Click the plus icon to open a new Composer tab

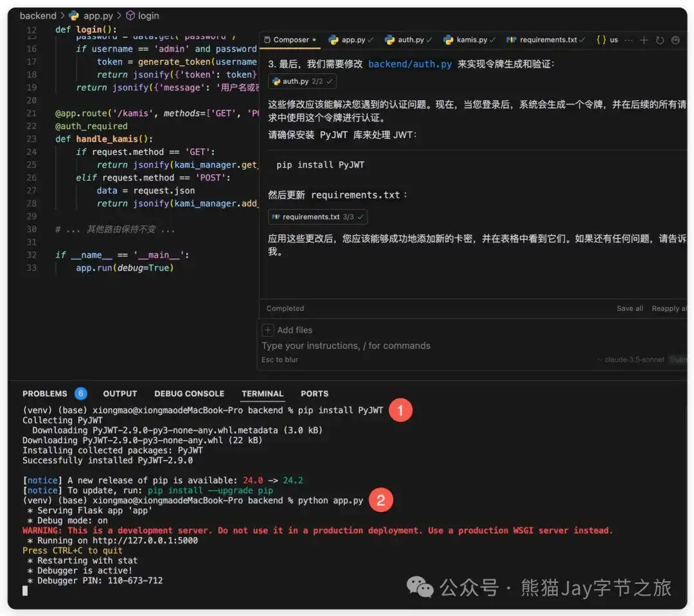[644, 40]
